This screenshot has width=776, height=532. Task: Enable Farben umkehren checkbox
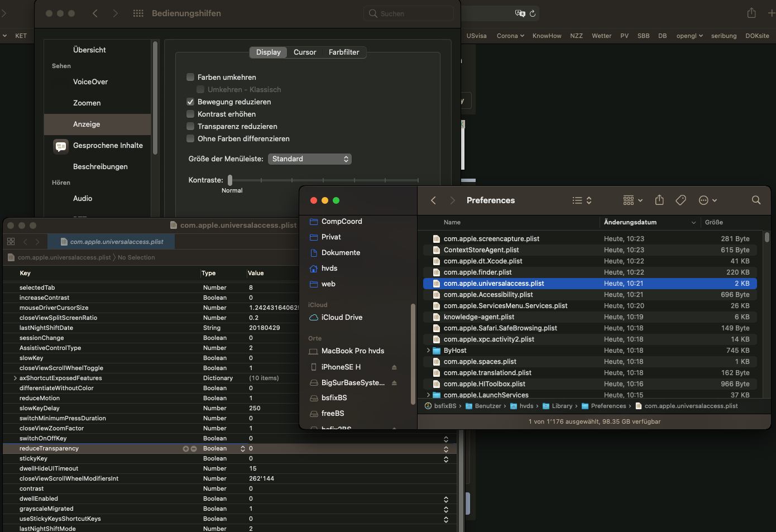pos(190,78)
